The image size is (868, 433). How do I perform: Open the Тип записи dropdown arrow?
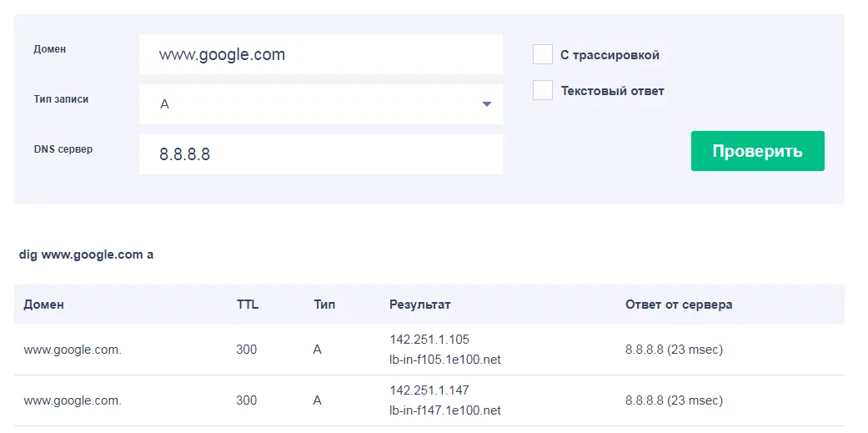pos(487,104)
